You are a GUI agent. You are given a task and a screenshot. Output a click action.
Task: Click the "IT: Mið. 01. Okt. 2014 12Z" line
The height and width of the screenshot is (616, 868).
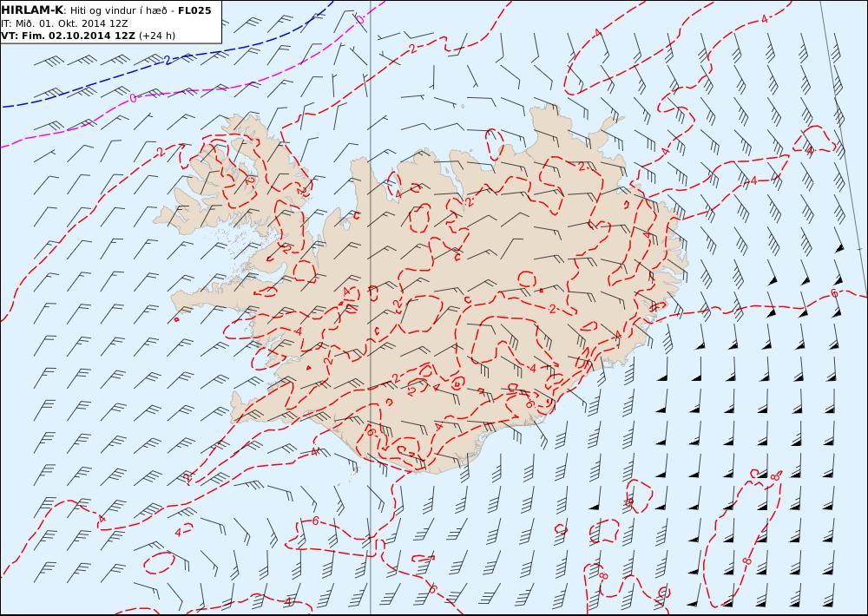[x=64, y=23]
